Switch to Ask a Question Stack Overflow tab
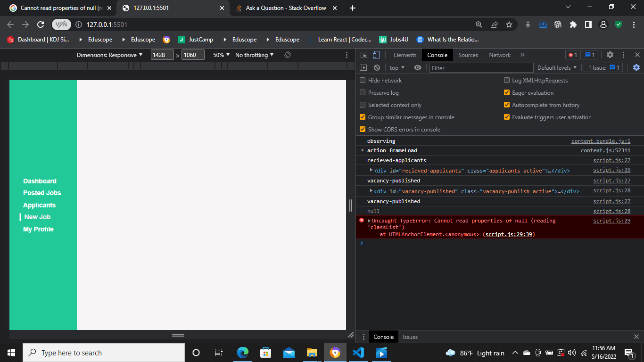This screenshot has width=644, height=362. 286,8
